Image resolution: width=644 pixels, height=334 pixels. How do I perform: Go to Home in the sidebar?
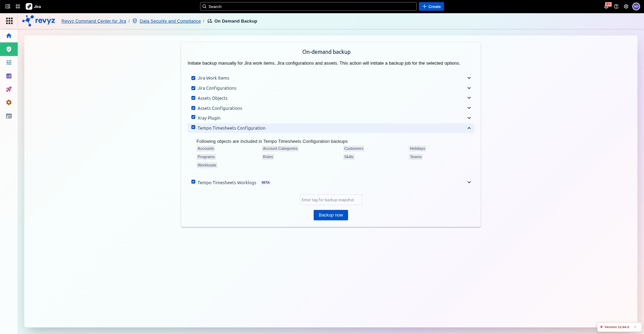[9, 36]
